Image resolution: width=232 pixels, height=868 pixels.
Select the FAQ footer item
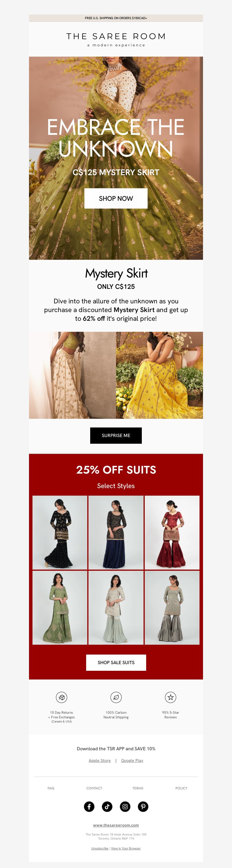tap(51, 788)
